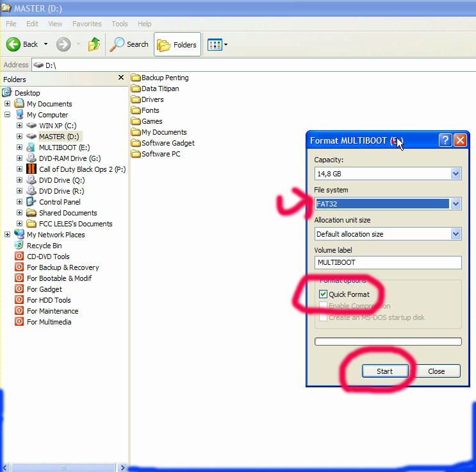Expand Control Panel tree node
Screen dimensions: 476x472
click(x=19, y=202)
